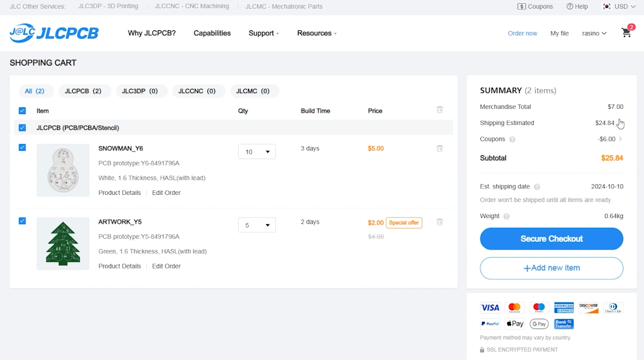Open the rasino account dropdown
Screen dimensions: 644x360
click(594, 33)
